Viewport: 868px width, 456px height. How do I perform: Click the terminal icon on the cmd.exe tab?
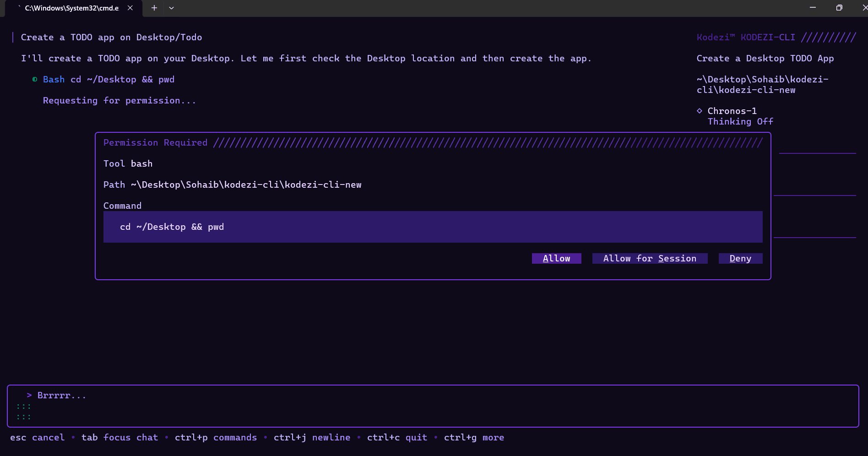(x=18, y=8)
